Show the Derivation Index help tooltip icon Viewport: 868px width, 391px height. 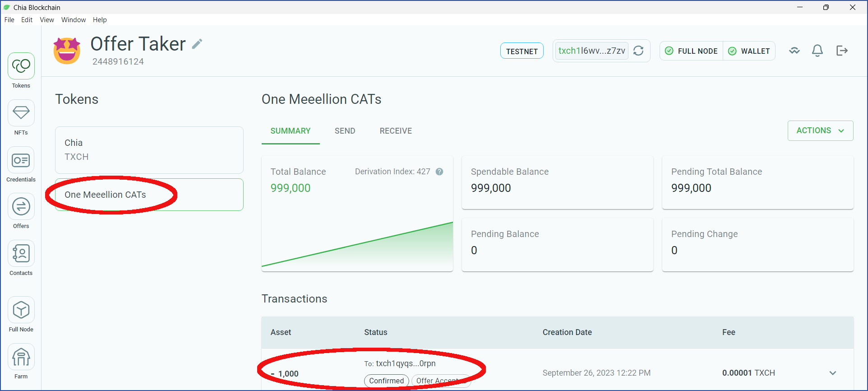pyautogui.click(x=439, y=172)
